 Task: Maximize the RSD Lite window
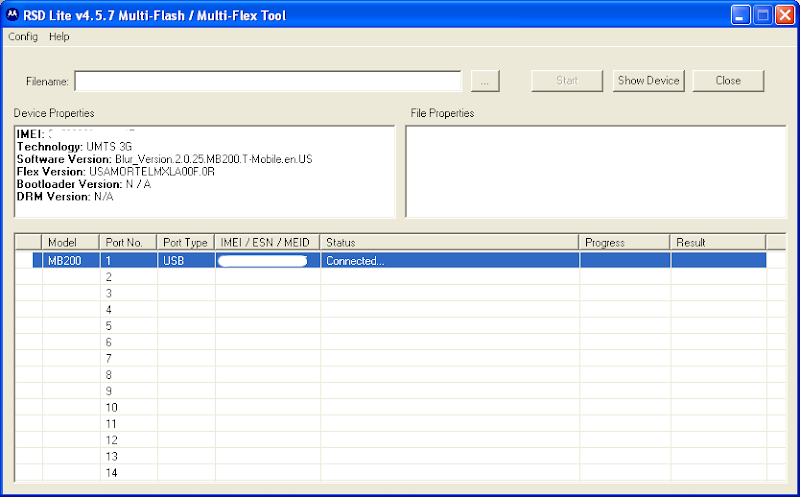click(x=763, y=15)
